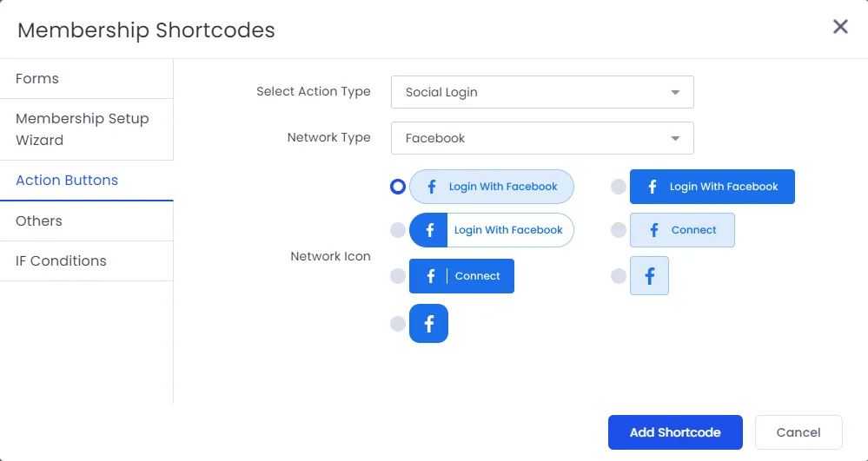
Task: Select radio beside light square Facebook icon
Action: click(619, 276)
